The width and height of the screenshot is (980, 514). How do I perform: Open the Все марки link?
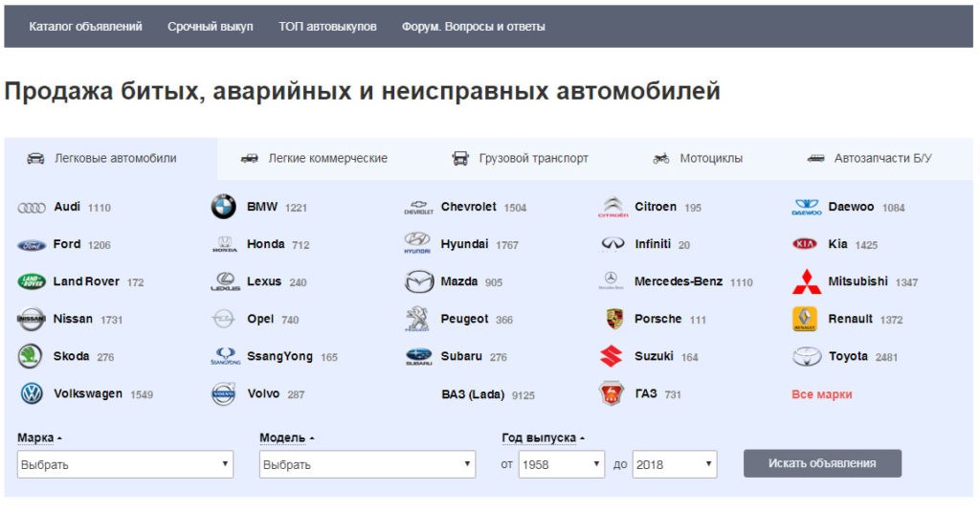822,394
